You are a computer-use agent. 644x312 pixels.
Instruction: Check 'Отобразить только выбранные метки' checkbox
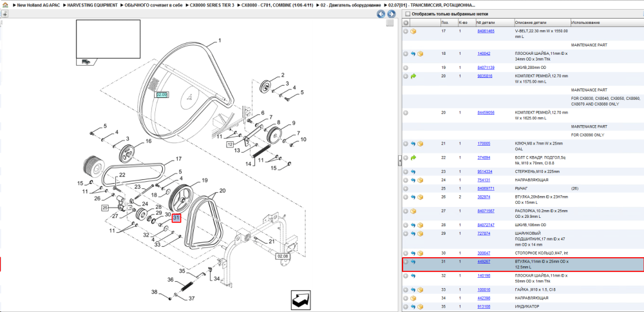coord(408,14)
